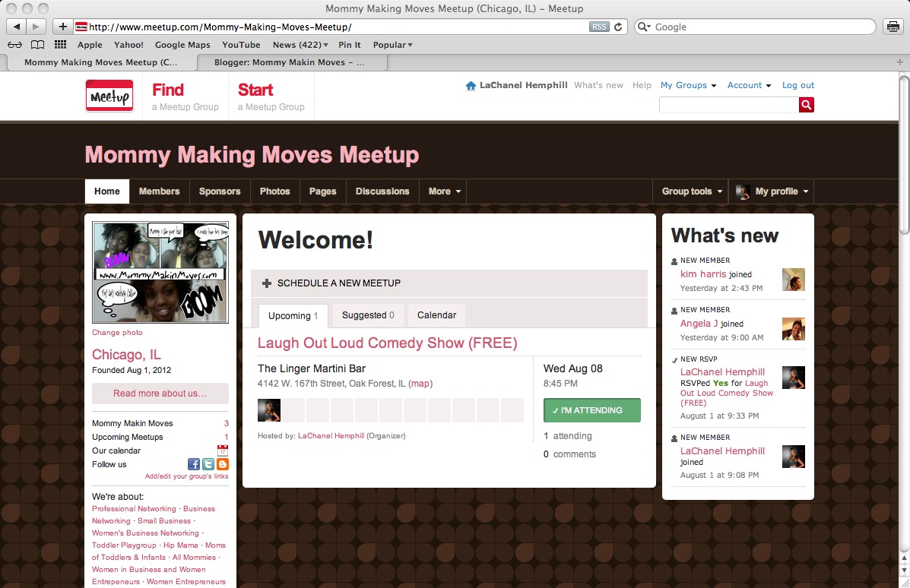Switch to the Calendar tab
The width and height of the screenshot is (910, 588).
[x=436, y=315]
